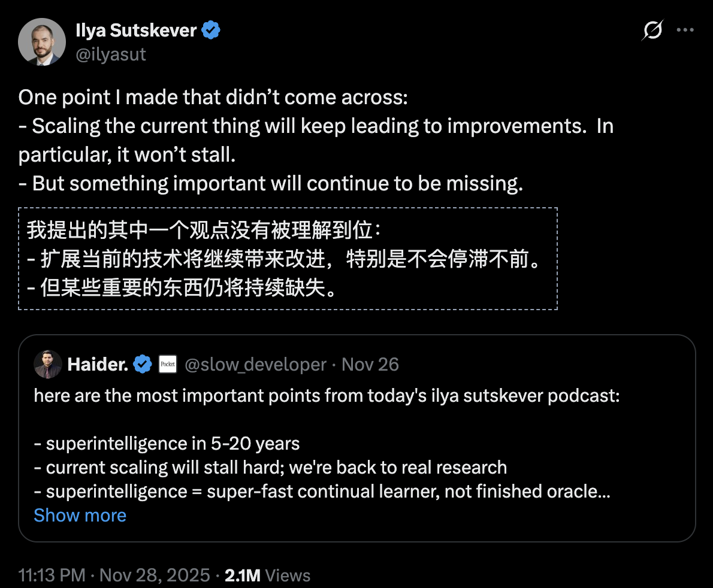Image resolution: width=713 pixels, height=588 pixels.
Task: Click the "One point I made" line
Action: [x=213, y=98]
